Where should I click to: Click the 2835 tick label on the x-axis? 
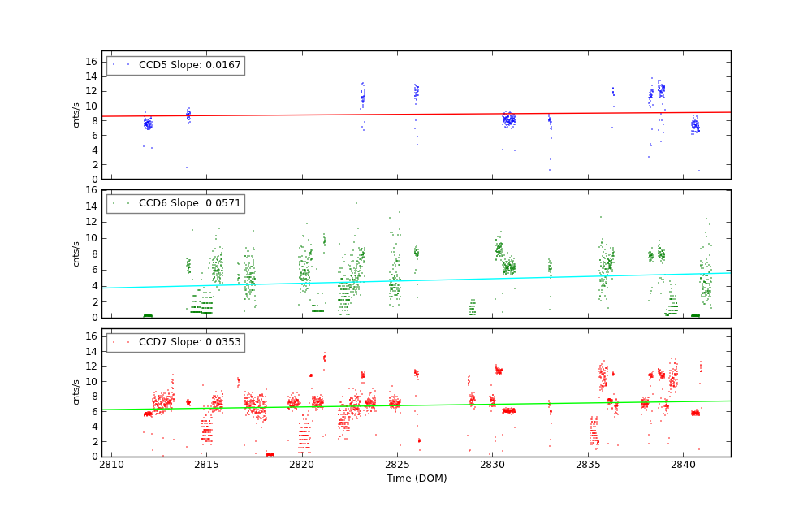(587, 465)
